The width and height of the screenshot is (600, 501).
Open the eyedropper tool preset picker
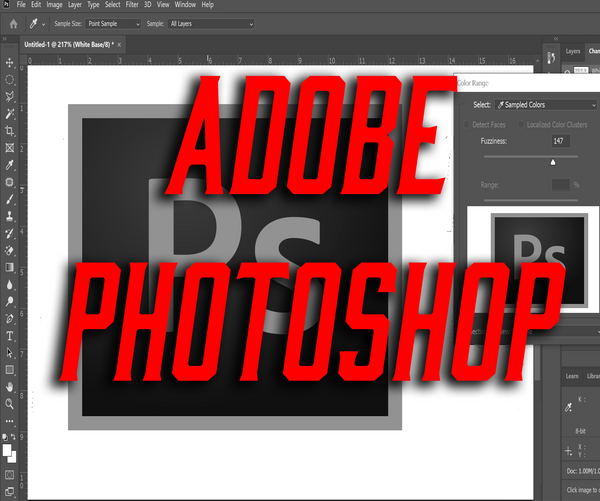[38, 24]
